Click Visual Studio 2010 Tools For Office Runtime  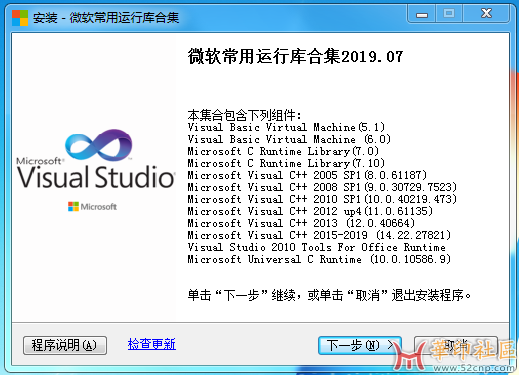pyautogui.click(x=317, y=247)
